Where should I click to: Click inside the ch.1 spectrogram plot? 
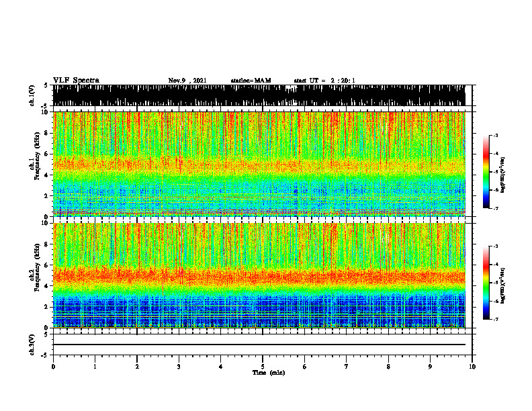259,164
